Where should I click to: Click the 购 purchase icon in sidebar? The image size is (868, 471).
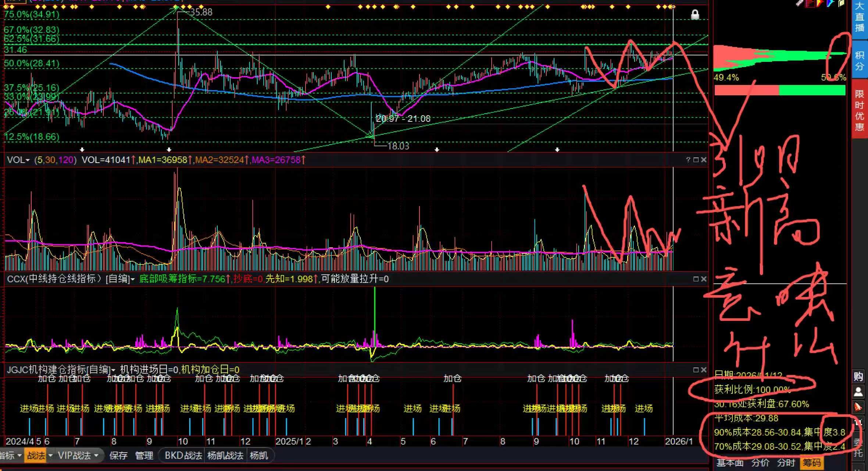point(858,376)
